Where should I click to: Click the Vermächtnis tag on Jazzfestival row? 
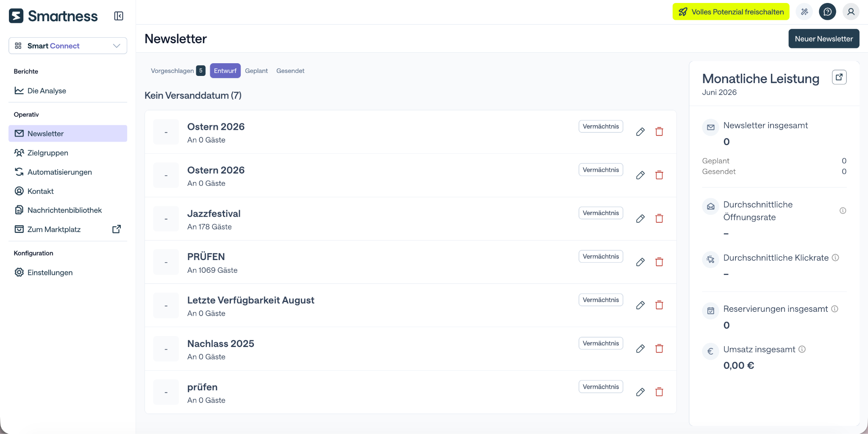coord(601,213)
